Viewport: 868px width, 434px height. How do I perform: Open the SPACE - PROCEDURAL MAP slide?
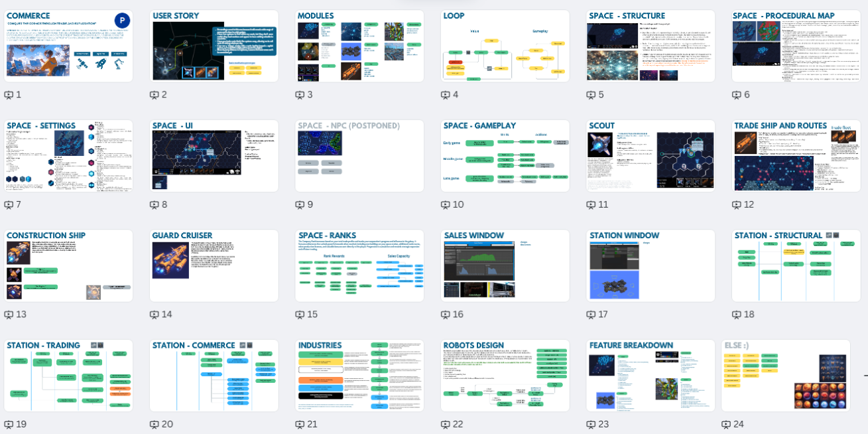pos(796,46)
